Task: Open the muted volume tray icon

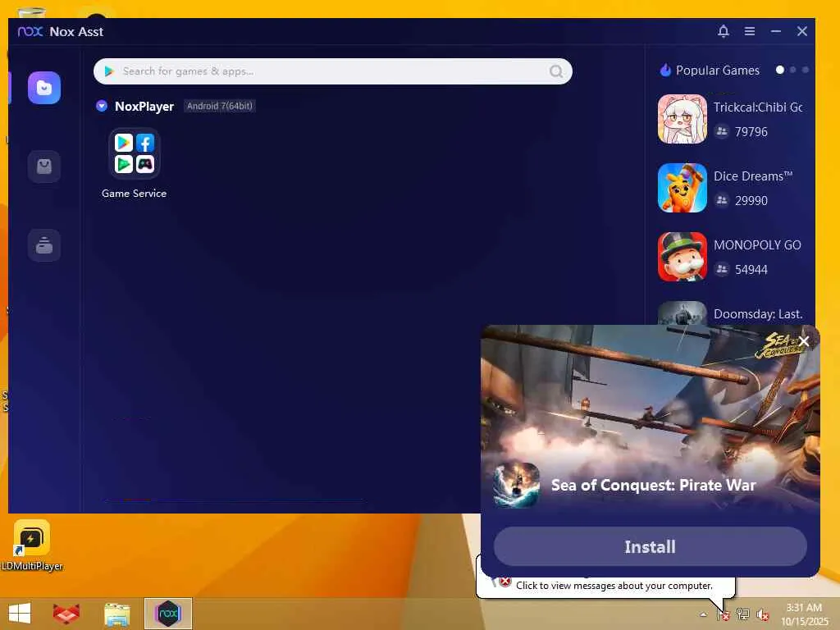Action: pos(762,614)
